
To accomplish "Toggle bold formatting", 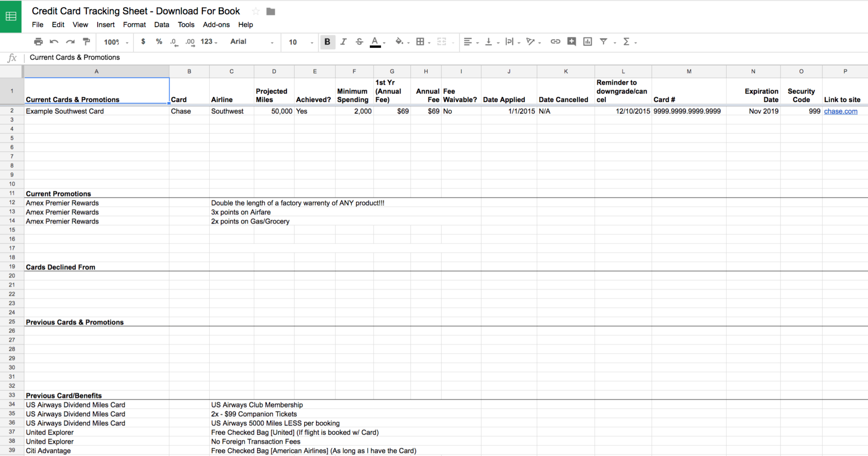I will pos(327,42).
